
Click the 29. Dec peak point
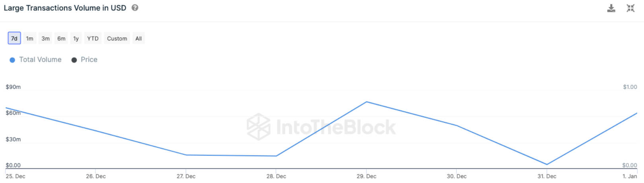[366, 102]
